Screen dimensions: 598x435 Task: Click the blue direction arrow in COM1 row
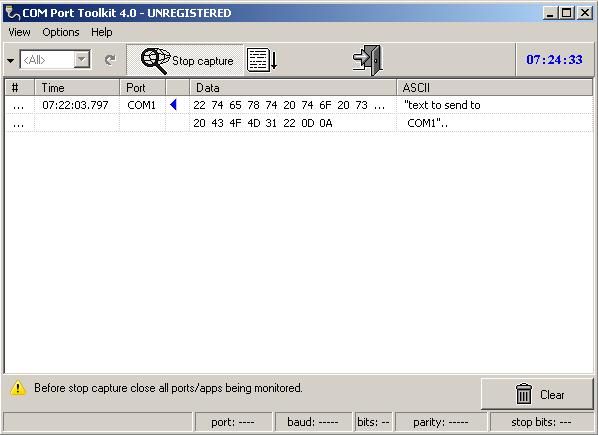[x=174, y=104]
